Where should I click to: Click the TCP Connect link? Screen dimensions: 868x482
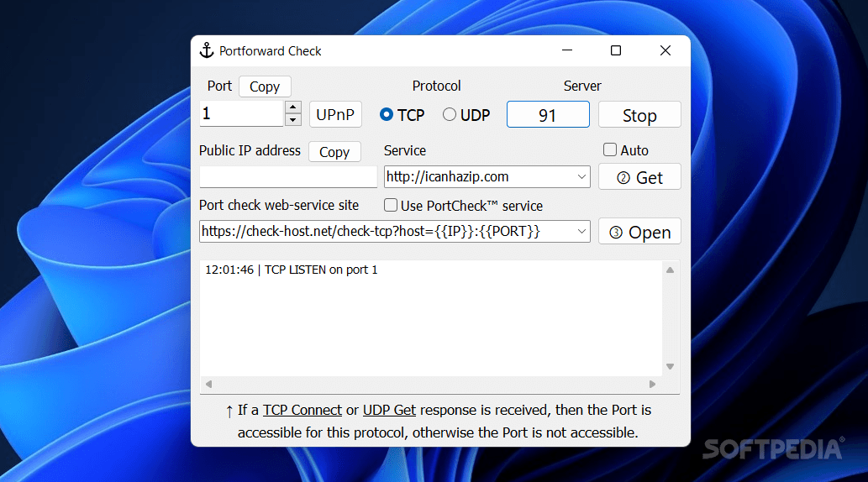click(302, 410)
